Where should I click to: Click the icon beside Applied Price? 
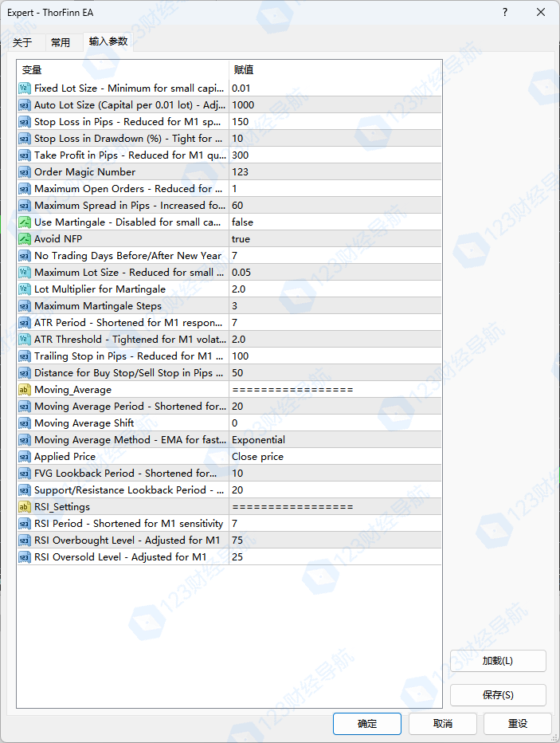[25, 457]
